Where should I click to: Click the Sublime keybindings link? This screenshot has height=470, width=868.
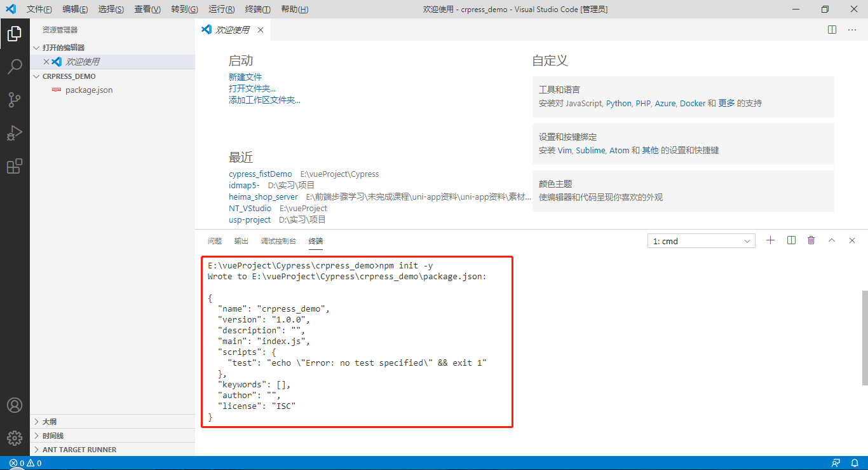point(591,150)
